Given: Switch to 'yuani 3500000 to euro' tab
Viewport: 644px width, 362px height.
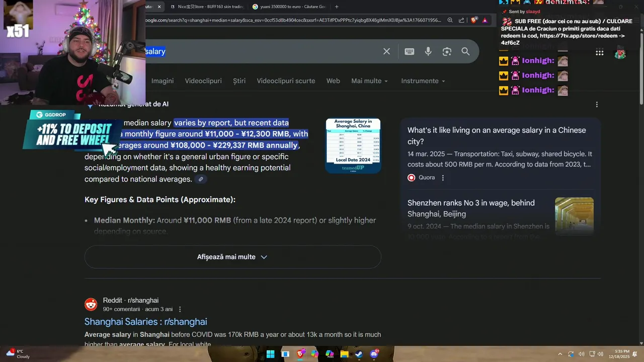Looking at the screenshot, I should (289, 7).
